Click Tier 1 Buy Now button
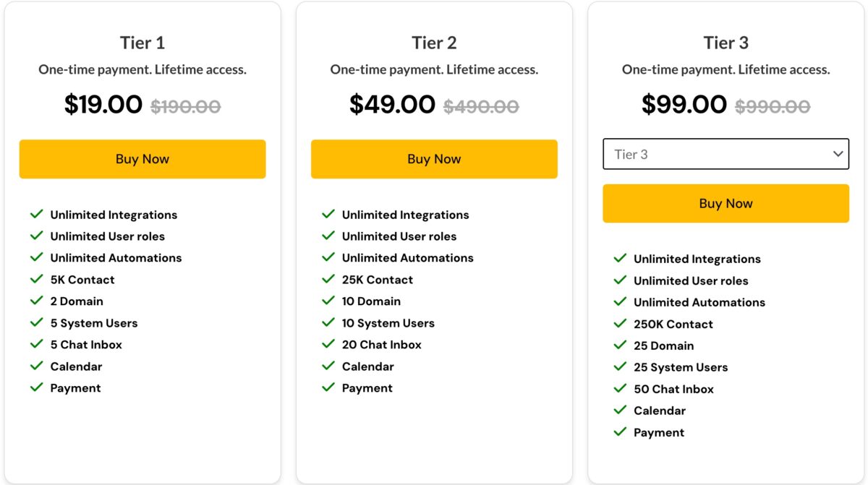This screenshot has height=485, width=868. tap(142, 159)
